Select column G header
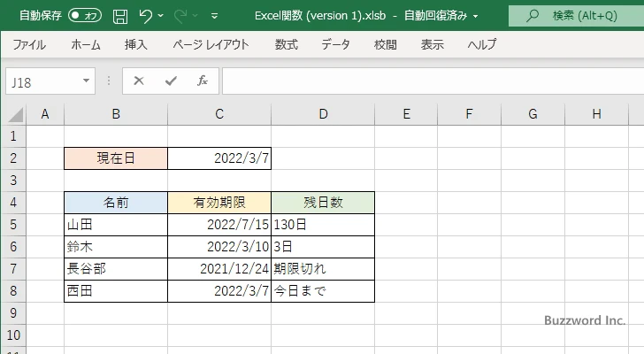Screen dimensions: 644x354 [x=533, y=114]
